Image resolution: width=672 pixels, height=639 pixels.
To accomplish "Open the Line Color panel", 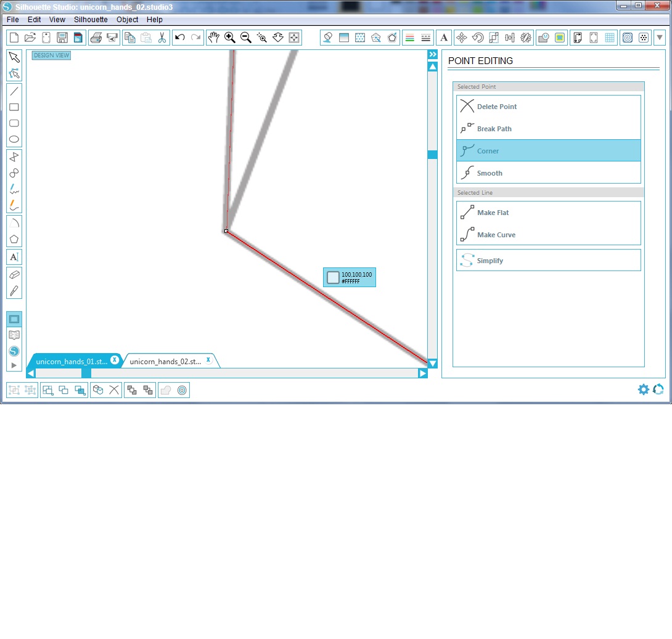I will [410, 38].
